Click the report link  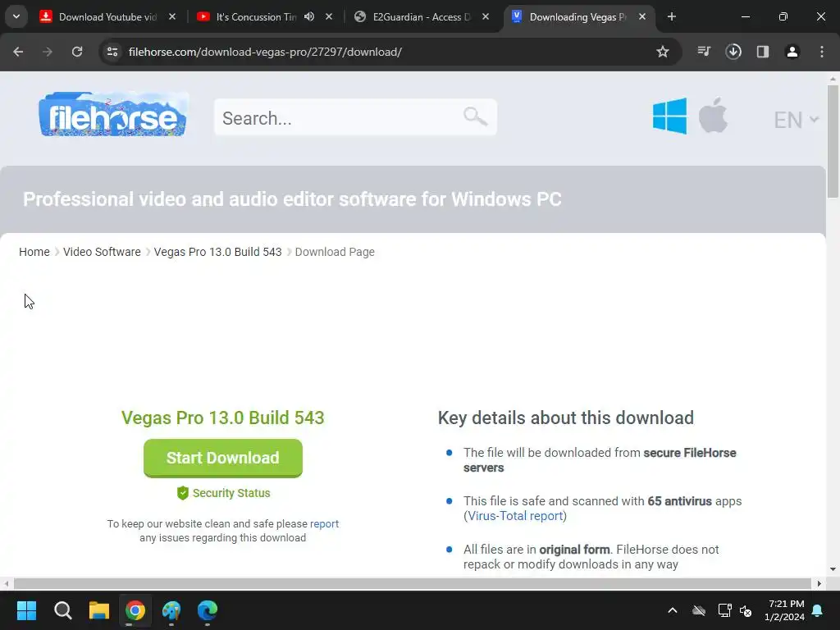[324, 524]
